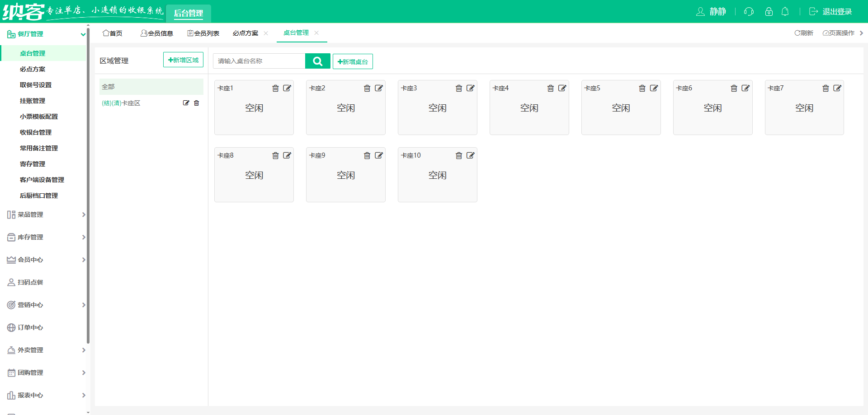Delete the 卡座区 area with trash icon
Image resolution: width=868 pixels, height=415 pixels.
197,103
